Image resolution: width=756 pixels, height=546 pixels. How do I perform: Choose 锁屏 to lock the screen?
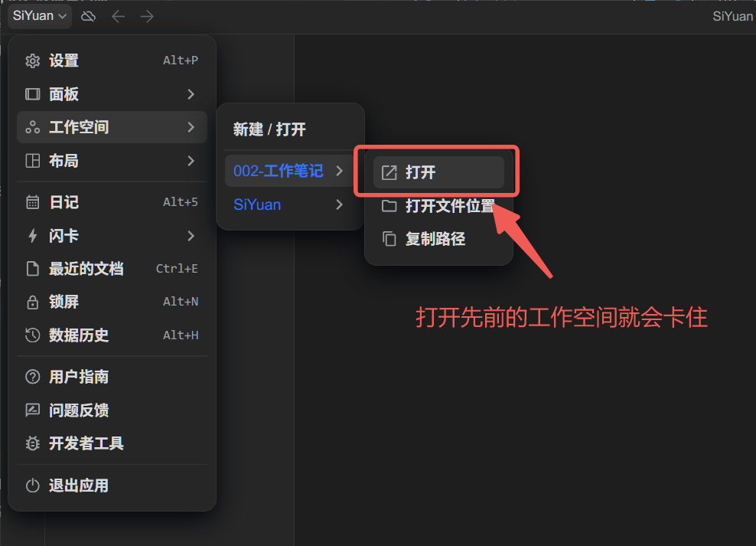112,302
